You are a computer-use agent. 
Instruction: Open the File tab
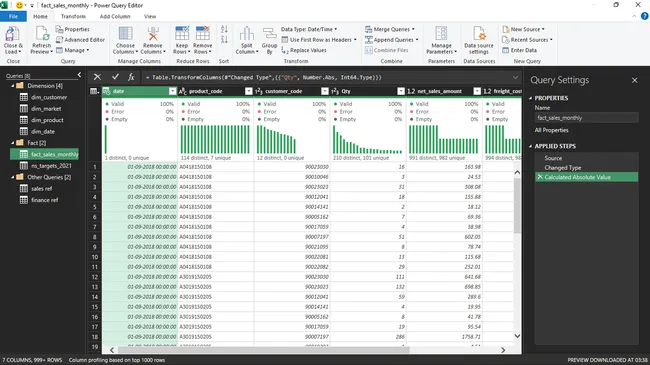coord(13,17)
